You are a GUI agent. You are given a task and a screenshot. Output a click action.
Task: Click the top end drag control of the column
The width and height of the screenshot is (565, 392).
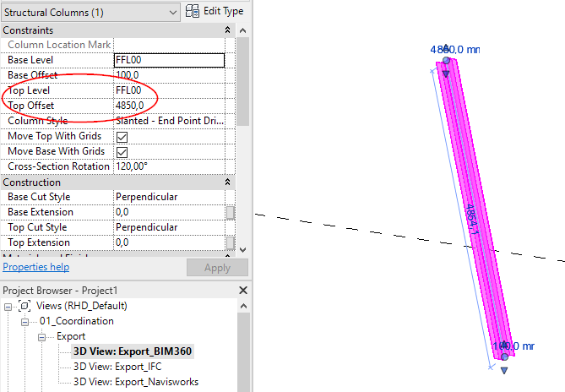(x=447, y=60)
